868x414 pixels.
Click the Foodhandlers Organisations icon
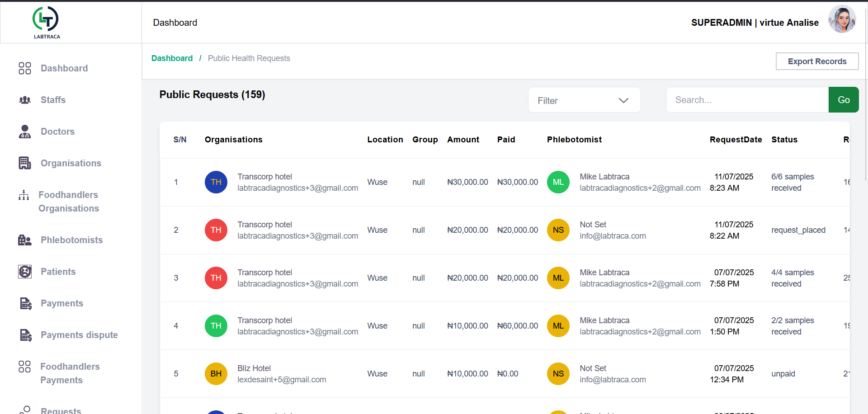click(24, 195)
